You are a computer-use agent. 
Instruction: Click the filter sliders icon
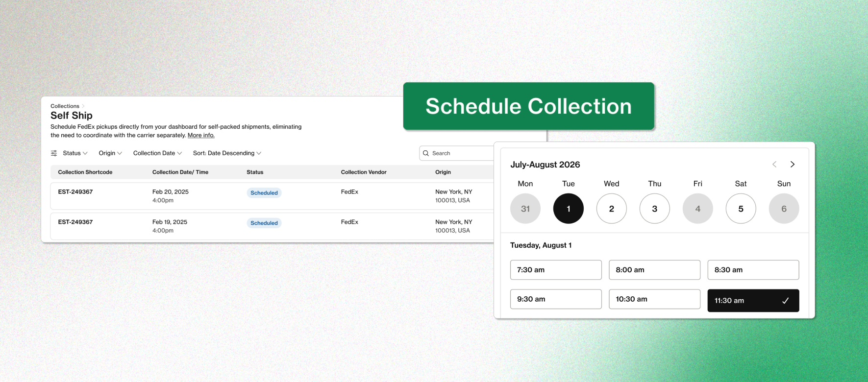(54, 153)
